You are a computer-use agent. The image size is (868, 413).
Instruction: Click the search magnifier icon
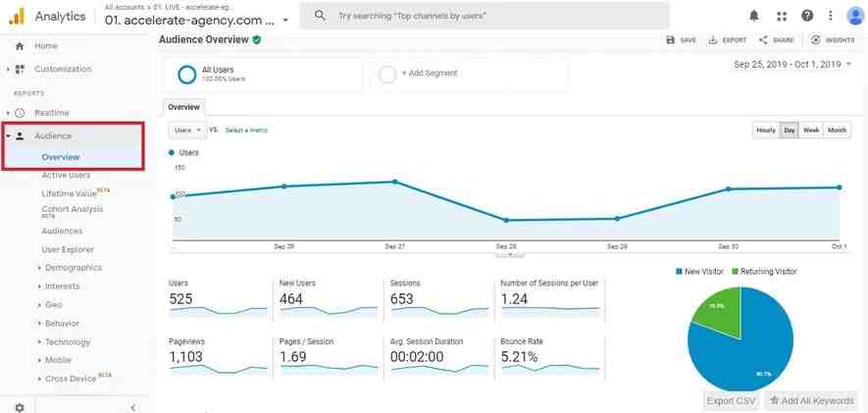[x=320, y=16]
